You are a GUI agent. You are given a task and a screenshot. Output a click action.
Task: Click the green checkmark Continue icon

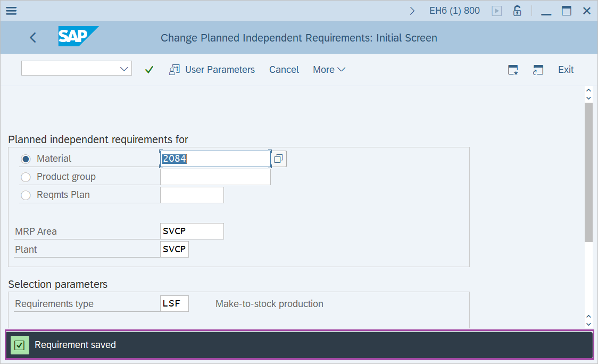(x=149, y=70)
